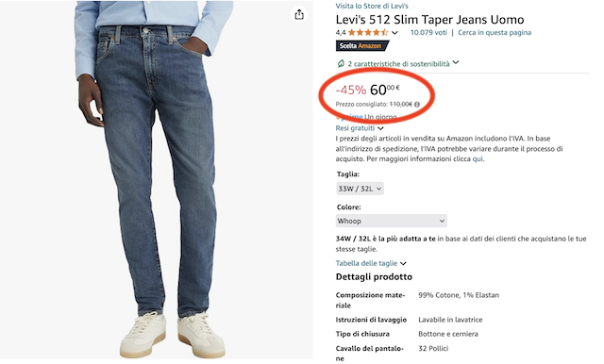Click the Dettagli prodotto heading
604x364 pixels.
(374, 277)
